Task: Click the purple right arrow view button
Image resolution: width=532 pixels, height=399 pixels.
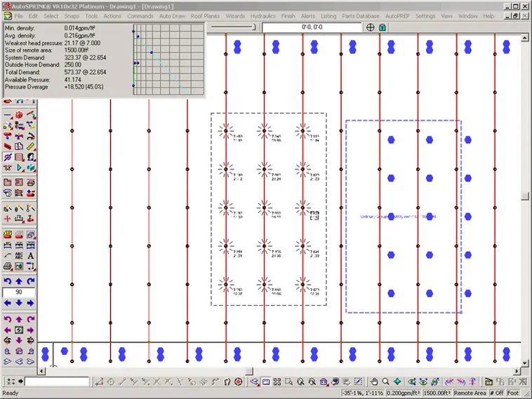Action: tap(31, 330)
